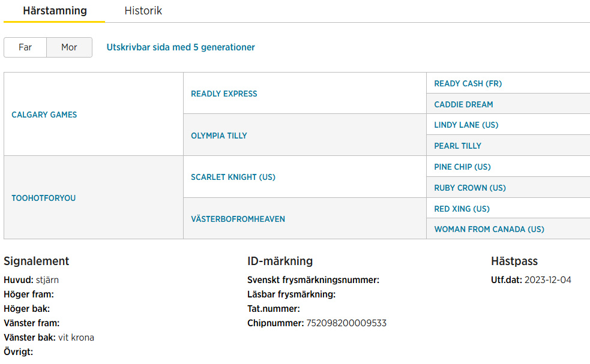
Task: Select the Mor pedigree toggle
Action: [69, 47]
